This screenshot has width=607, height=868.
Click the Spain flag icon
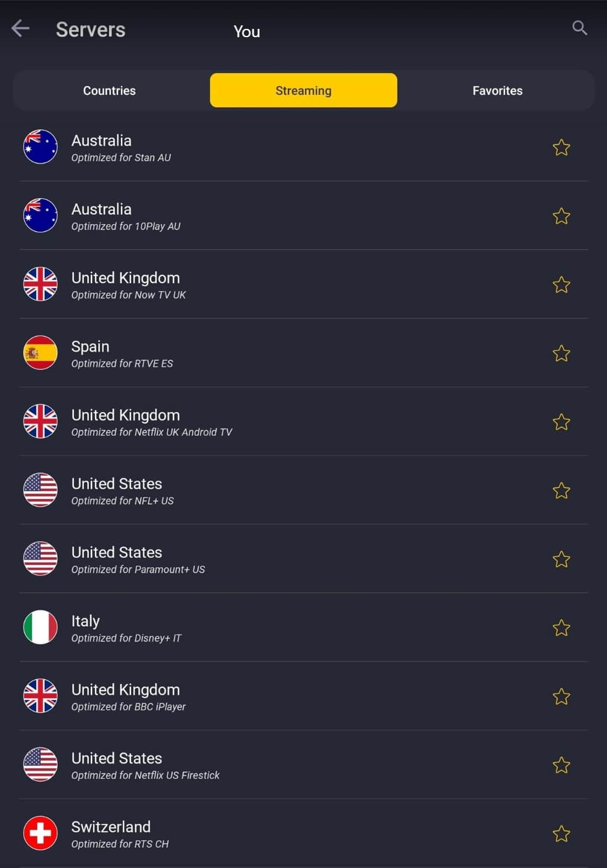point(40,353)
